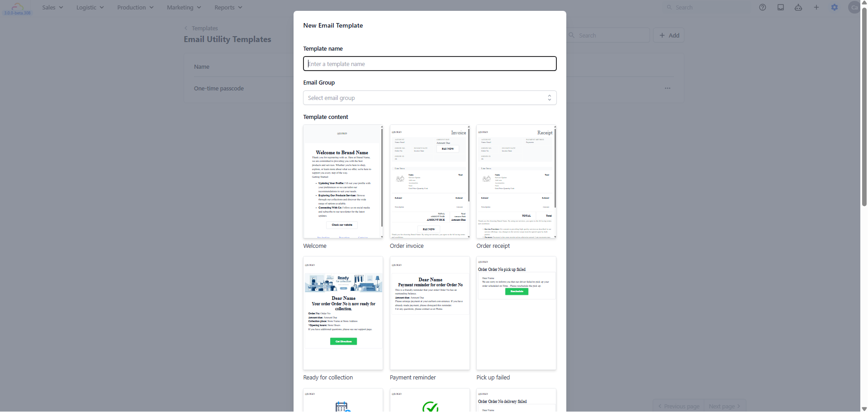
Task: Open the help question-mark icon
Action: [x=763, y=7]
